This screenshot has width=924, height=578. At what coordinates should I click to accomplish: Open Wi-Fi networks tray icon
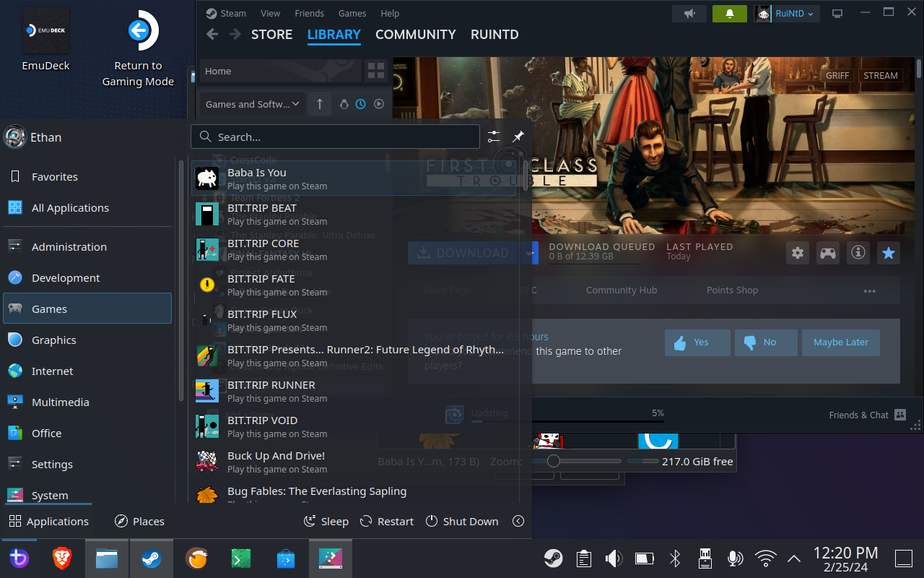pos(765,558)
